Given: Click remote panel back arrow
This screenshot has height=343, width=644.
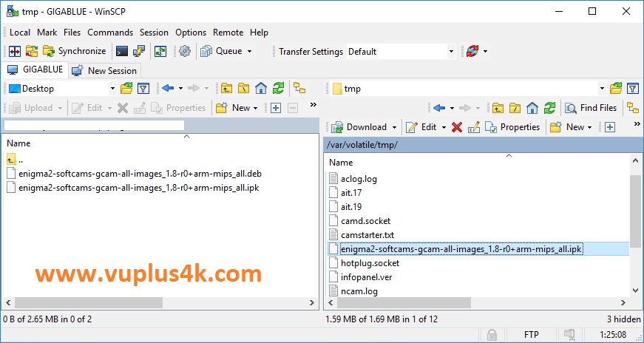Looking at the screenshot, I should pos(439,108).
